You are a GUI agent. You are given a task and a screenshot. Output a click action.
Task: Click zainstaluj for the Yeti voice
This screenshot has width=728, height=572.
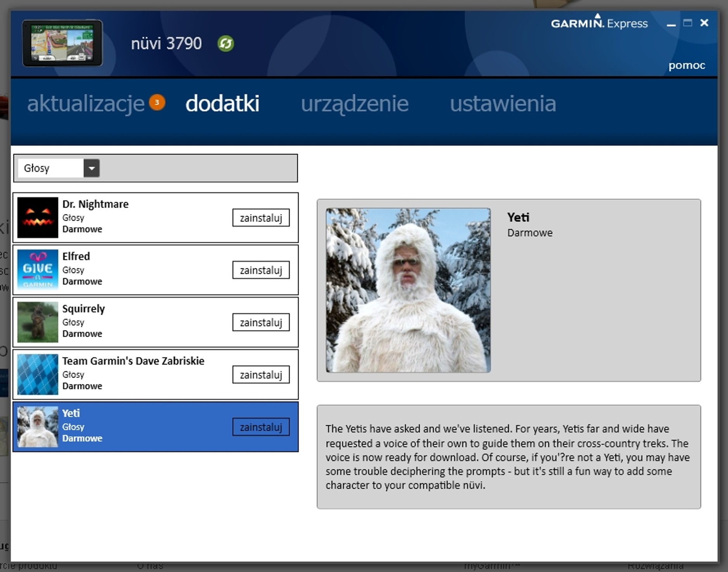coord(261,427)
